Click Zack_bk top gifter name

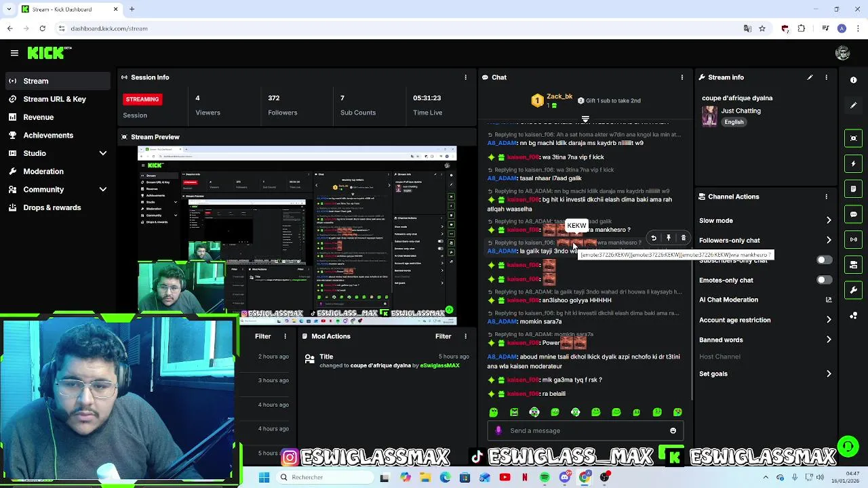click(x=560, y=97)
